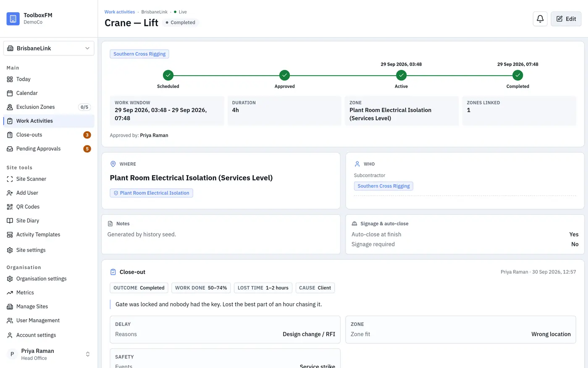Expand the Priya Raman account switcher
The height and width of the screenshot is (368, 588).
coord(49,354)
